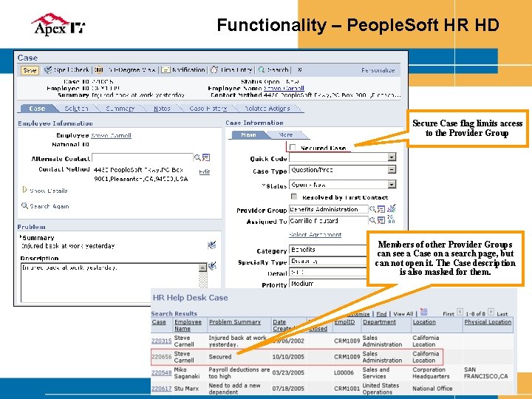Open Notification from the Case toolbar
532x399 pixels.
183,70
